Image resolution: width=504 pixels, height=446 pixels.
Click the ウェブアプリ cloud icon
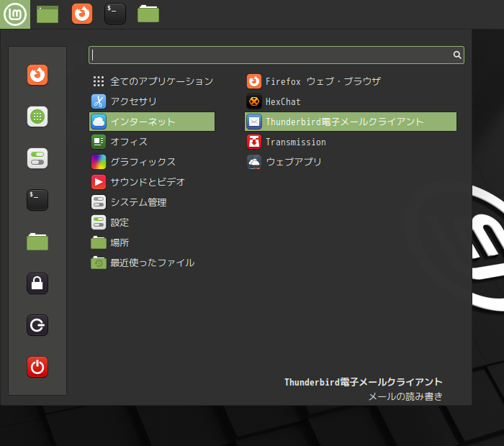[254, 162]
